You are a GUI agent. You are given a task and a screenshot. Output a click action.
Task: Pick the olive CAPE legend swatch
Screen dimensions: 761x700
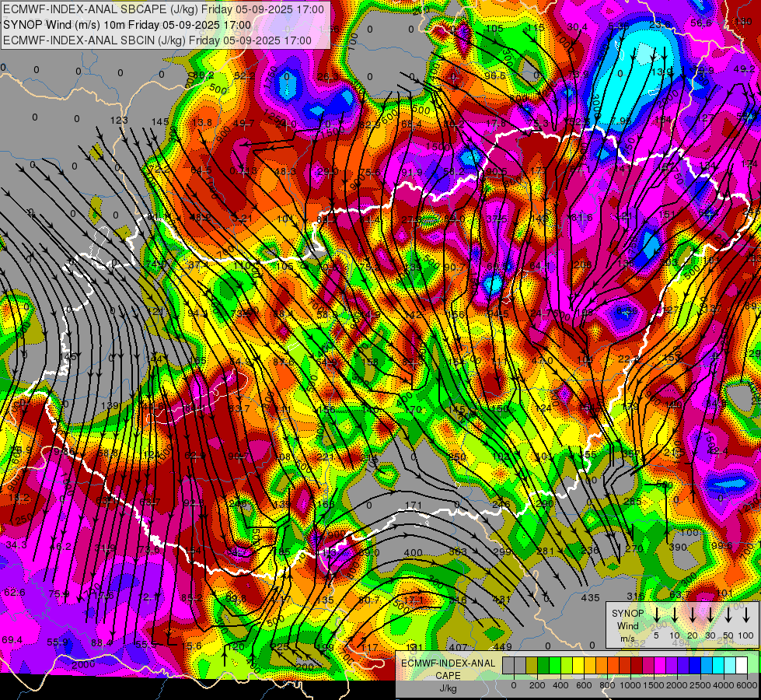532,666
